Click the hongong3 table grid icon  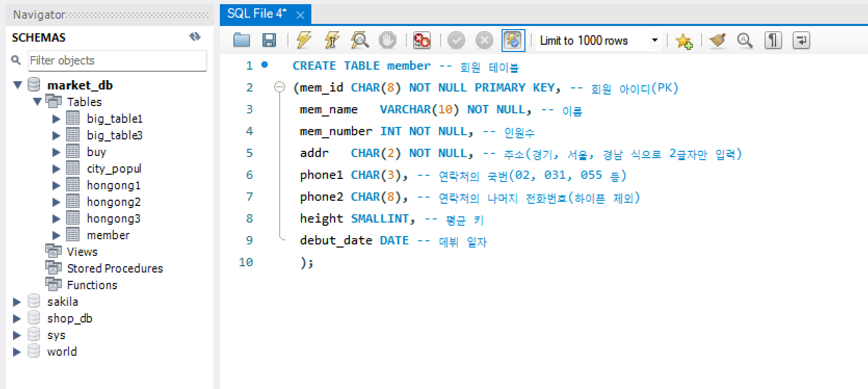[73, 218]
